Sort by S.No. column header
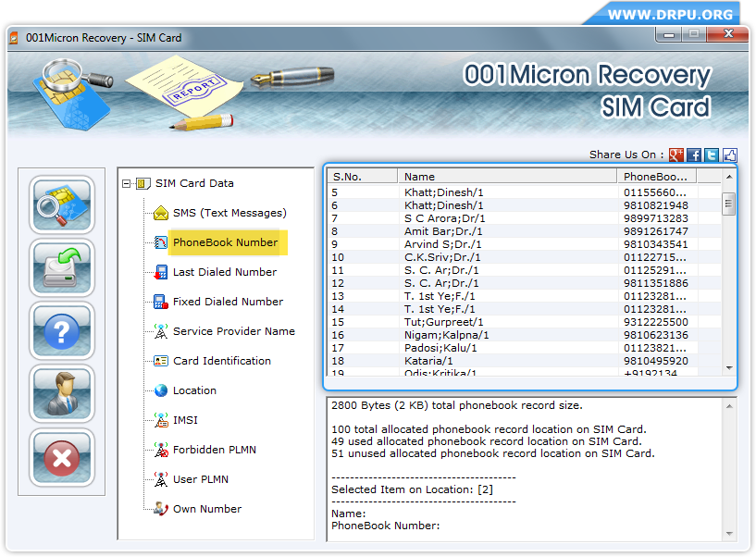 [x=363, y=177]
